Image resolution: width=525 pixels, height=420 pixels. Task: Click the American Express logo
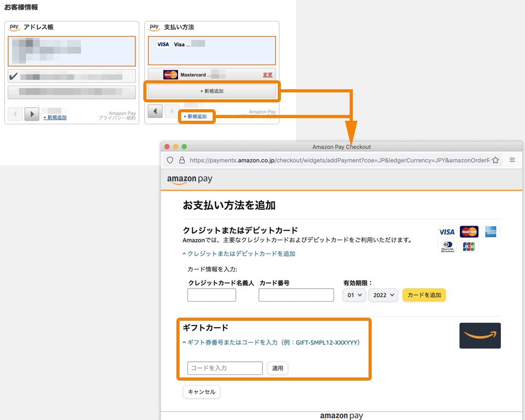[491, 232]
